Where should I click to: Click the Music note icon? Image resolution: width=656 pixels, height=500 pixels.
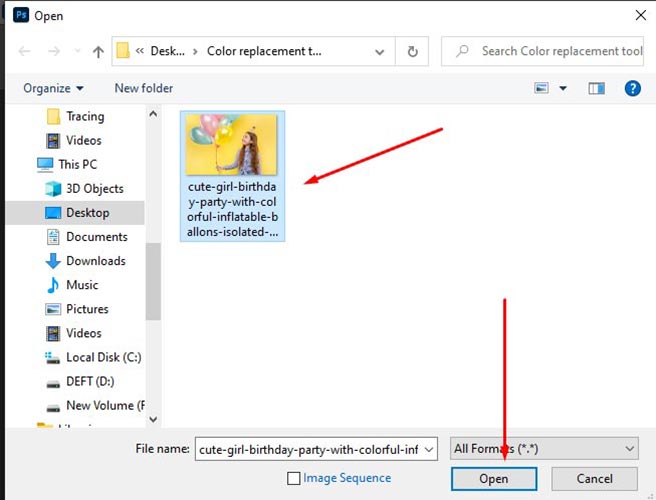(53, 285)
